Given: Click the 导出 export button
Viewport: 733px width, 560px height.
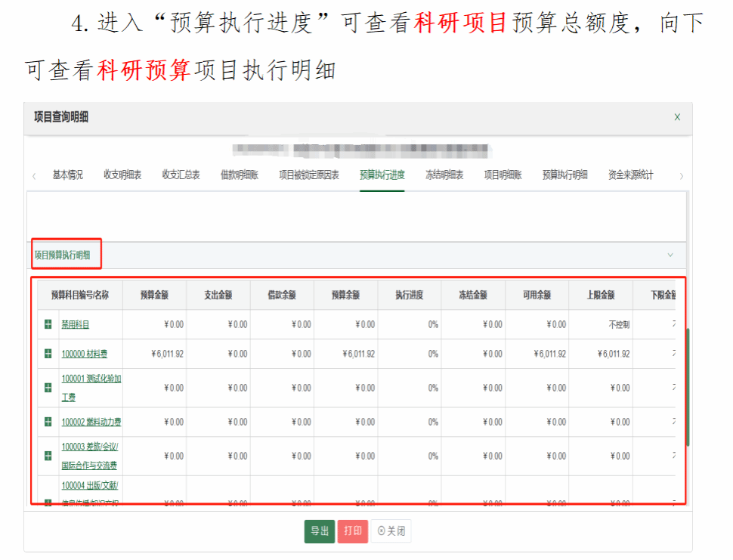Looking at the screenshot, I should [320, 531].
